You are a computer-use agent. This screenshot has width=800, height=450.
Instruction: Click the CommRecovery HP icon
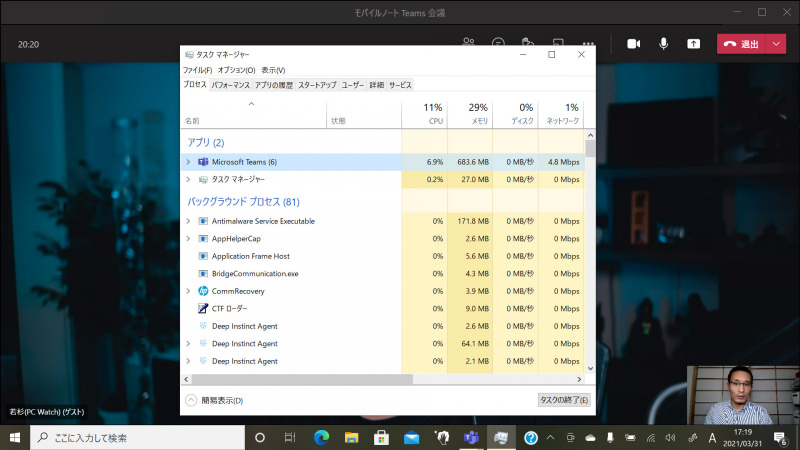[203, 291]
